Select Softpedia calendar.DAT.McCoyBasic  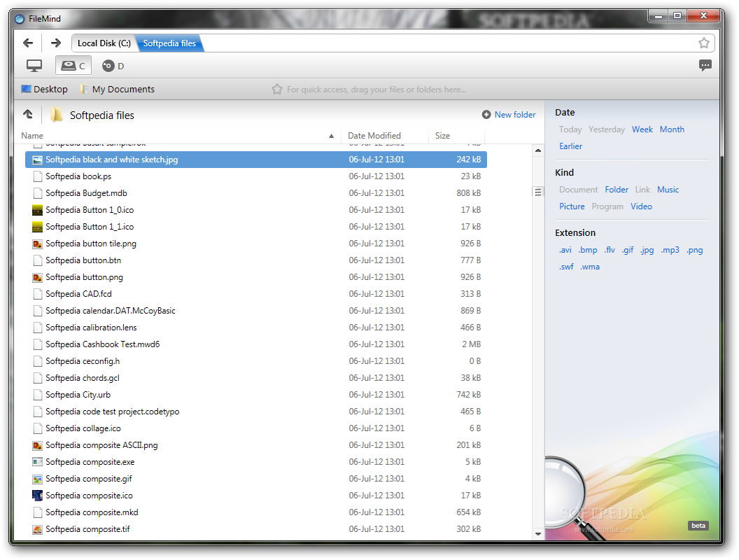pyautogui.click(x=256, y=311)
